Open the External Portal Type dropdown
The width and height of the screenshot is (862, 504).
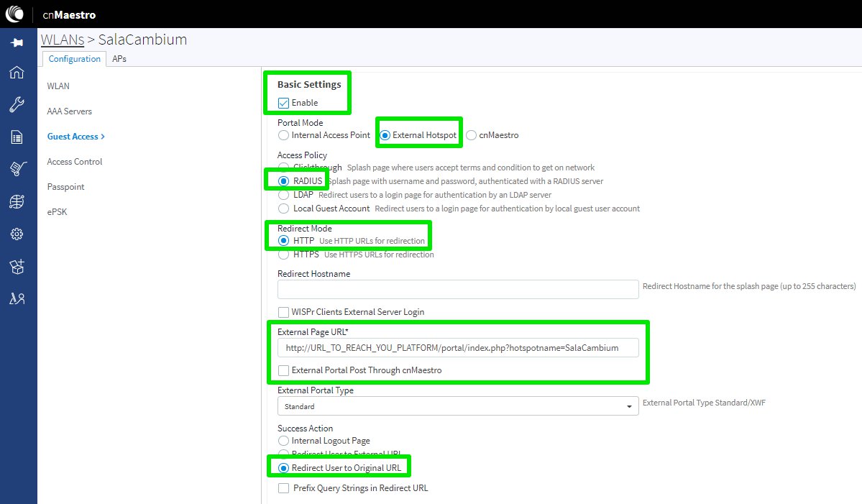pyautogui.click(x=457, y=406)
